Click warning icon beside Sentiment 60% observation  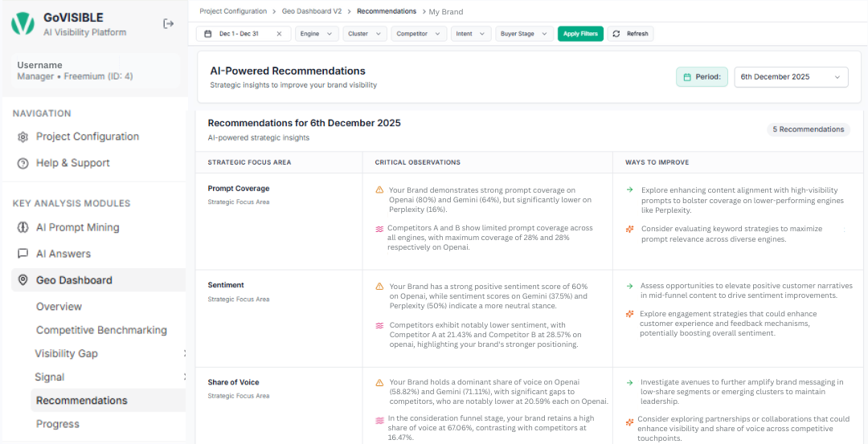(379, 287)
